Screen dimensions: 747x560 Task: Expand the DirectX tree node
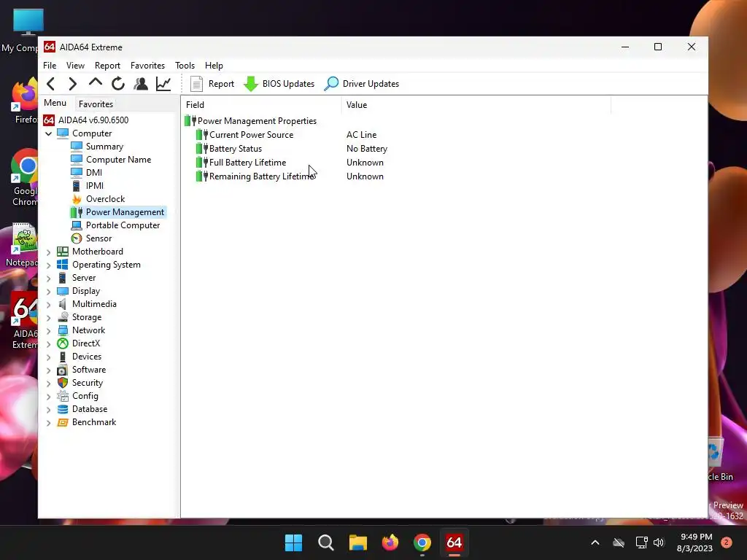pos(49,344)
